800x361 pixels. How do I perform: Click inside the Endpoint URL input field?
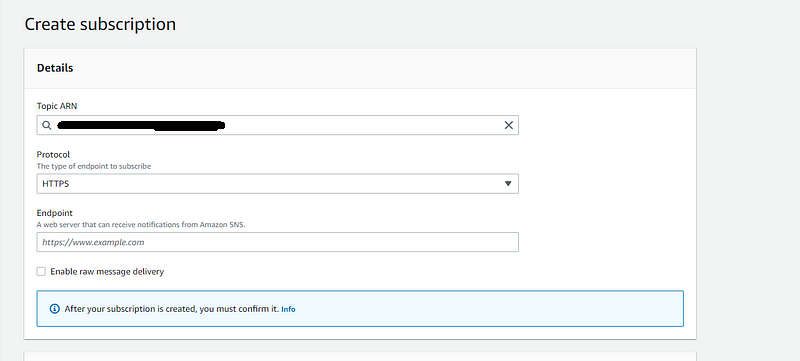(278, 242)
